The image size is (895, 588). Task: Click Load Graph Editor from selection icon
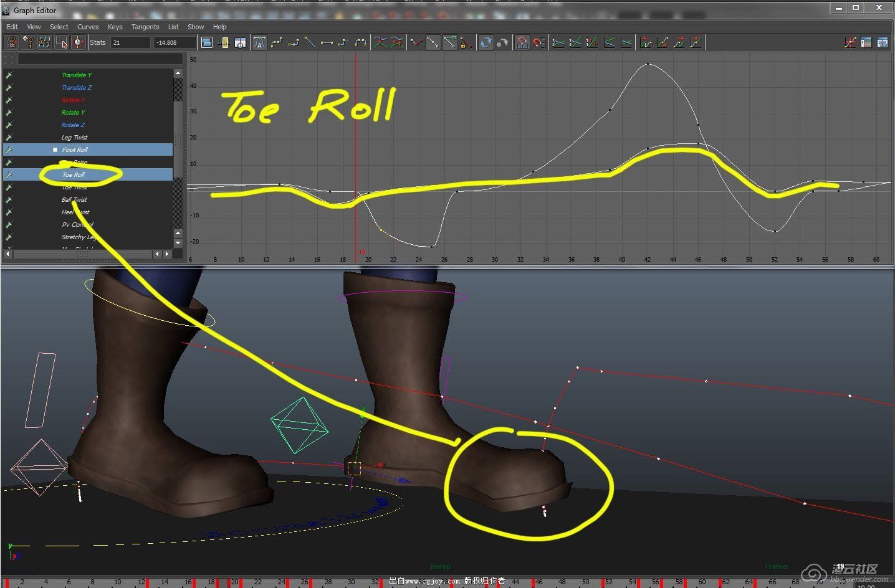(502, 42)
